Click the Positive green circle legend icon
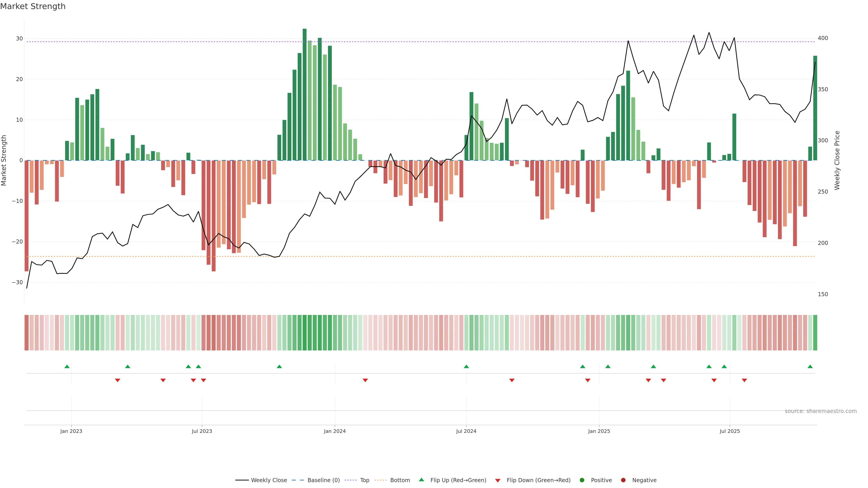 pos(582,480)
